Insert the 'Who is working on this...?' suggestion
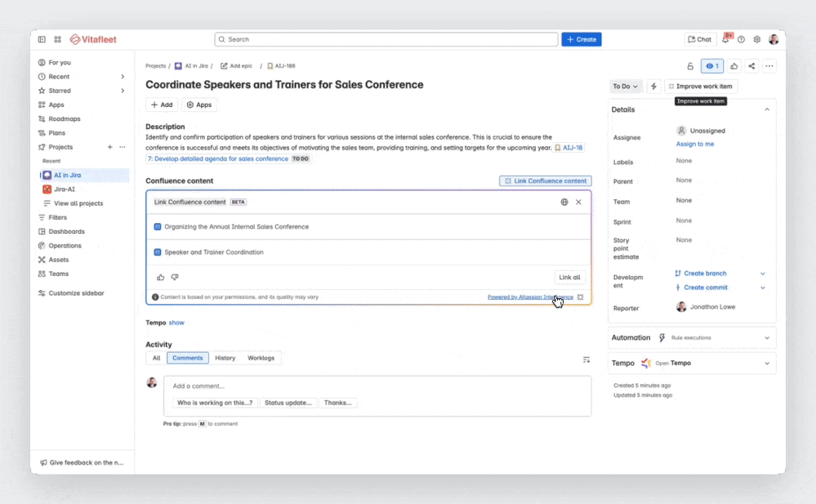The height and width of the screenshot is (504, 816). (x=214, y=403)
